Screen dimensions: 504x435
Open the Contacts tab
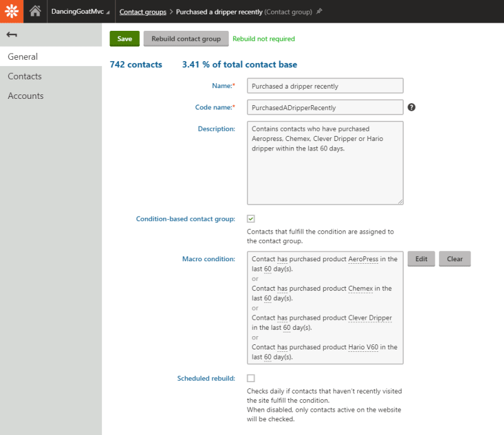(51, 76)
